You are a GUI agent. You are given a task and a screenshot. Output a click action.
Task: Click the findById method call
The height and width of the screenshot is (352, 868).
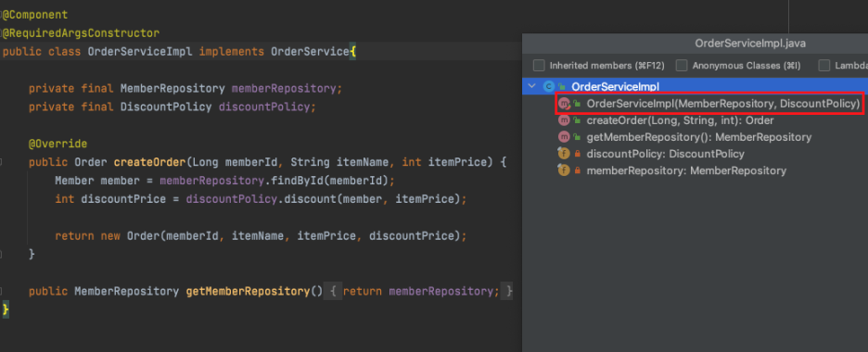297,181
